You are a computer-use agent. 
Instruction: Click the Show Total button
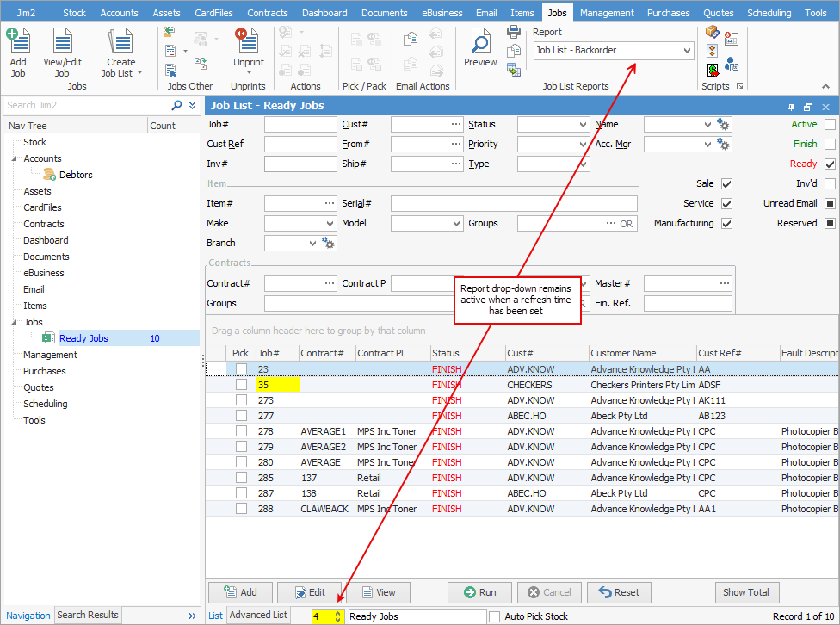coord(745,592)
